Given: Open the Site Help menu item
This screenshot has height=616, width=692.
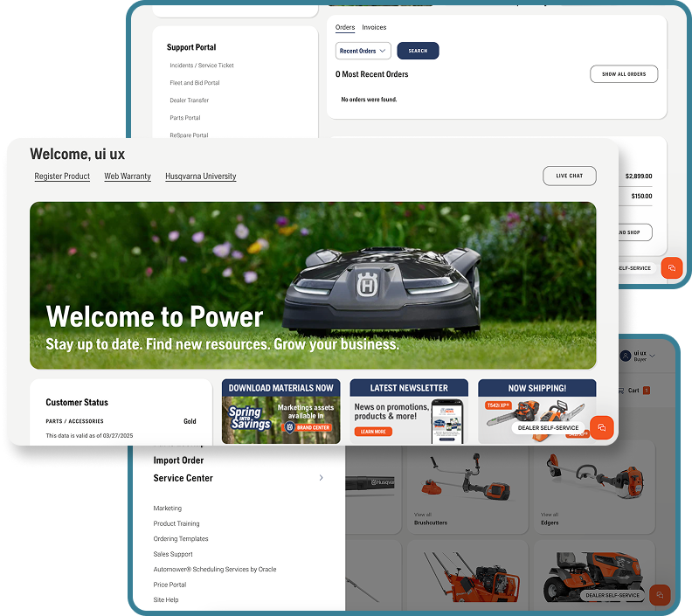Looking at the screenshot, I should pyautogui.click(x=166, y=599).
